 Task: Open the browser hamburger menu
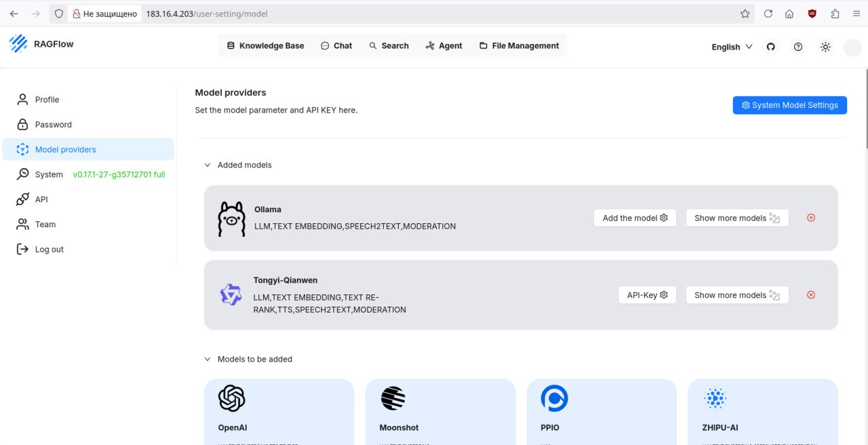856,14
